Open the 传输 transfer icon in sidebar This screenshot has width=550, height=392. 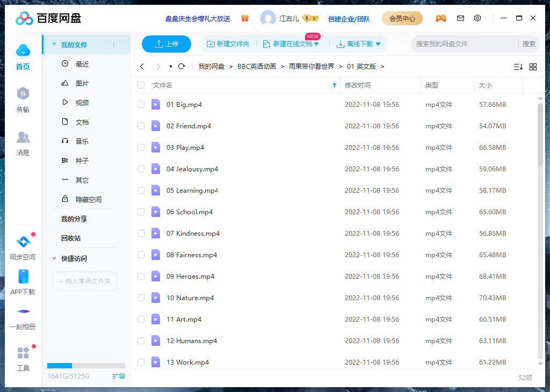23,95
